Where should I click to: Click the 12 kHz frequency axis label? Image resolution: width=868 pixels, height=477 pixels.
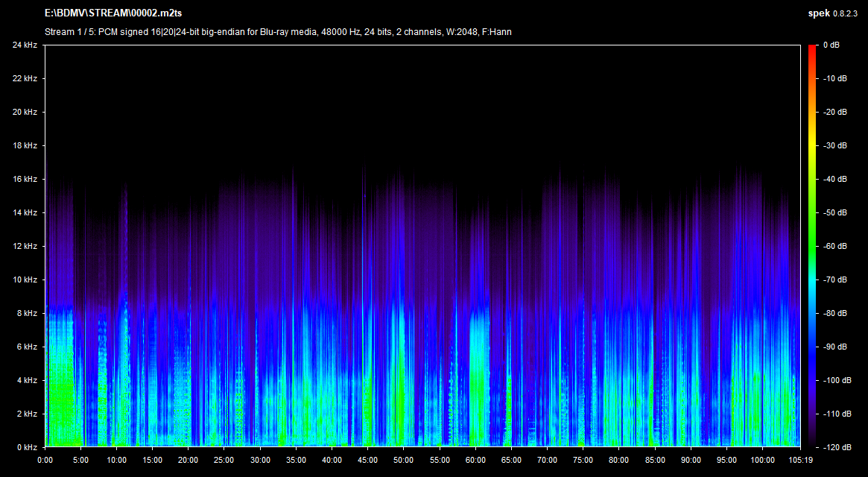(x=25, y=247)
